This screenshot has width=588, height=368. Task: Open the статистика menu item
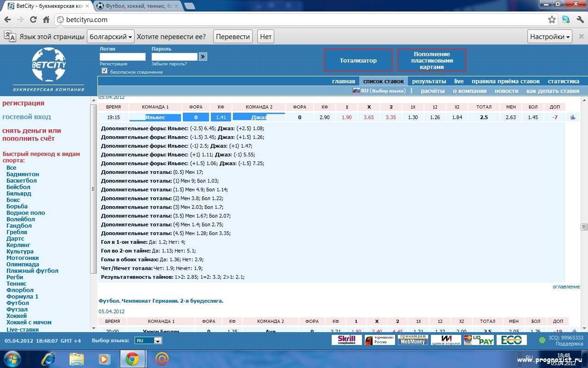564,81
